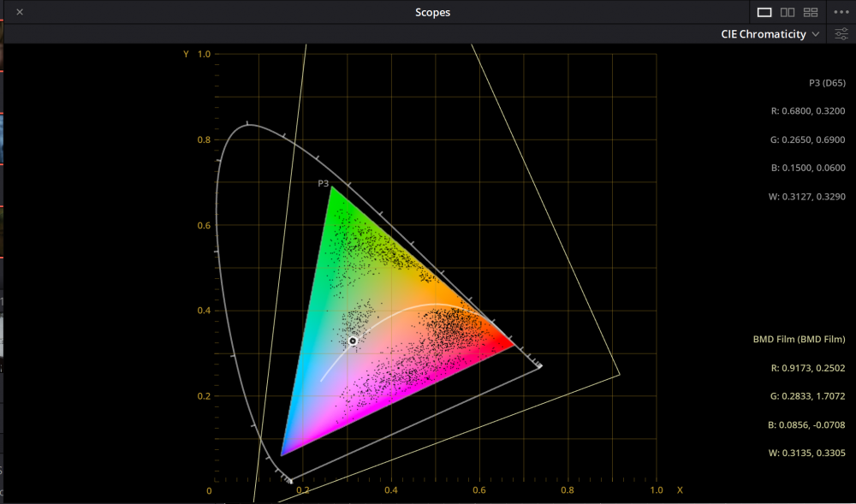Click BMD Film blue value 0.0856, -0.0708
The image size is (856, 504).
[x=806, y=424]
